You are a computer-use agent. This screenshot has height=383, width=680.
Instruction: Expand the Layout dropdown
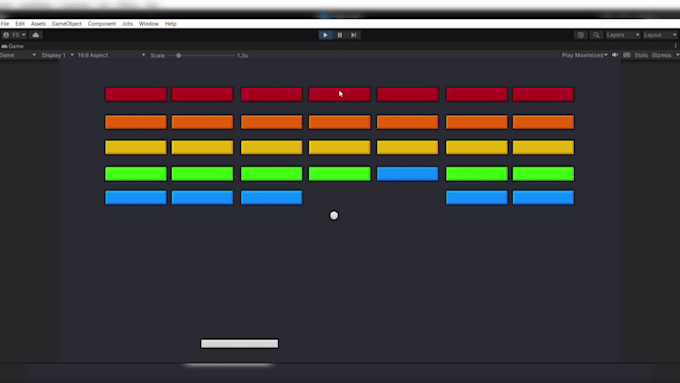660,35
